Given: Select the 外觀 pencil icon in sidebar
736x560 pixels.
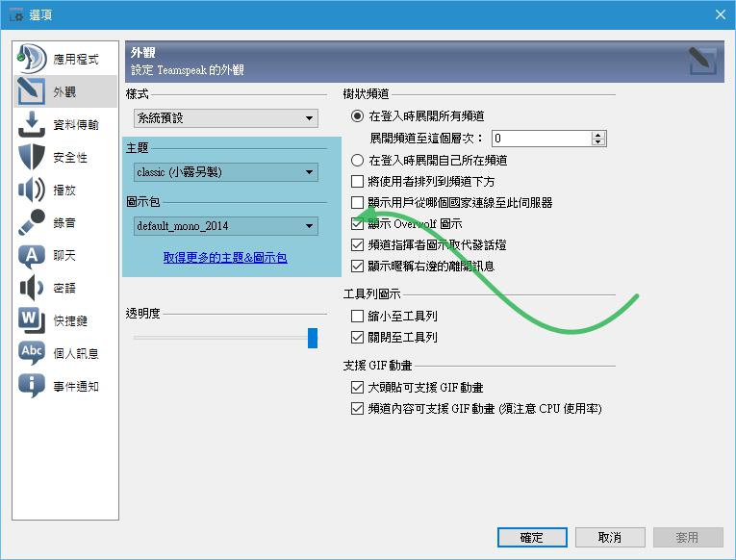Looking at the screenshot, I should [32, 91].
